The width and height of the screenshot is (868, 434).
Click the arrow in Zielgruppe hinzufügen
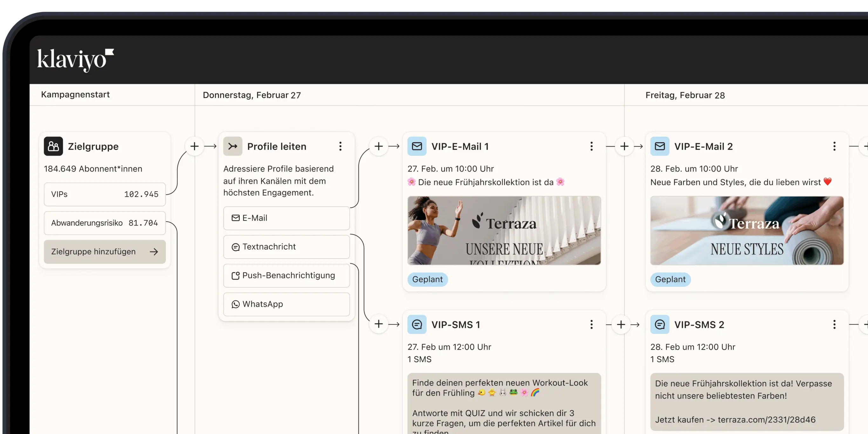pyautogui.click(x=154, y=252)
